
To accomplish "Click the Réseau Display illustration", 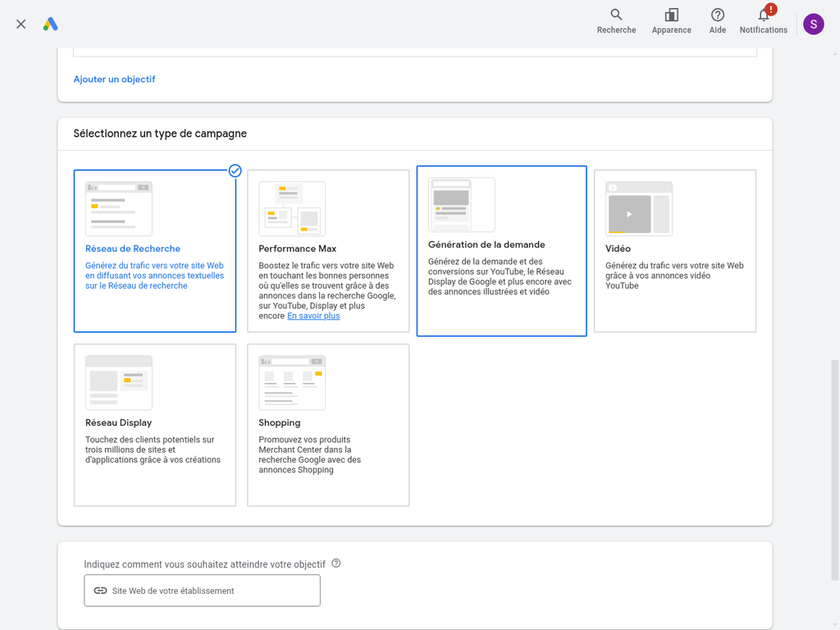I will [119, 382].
